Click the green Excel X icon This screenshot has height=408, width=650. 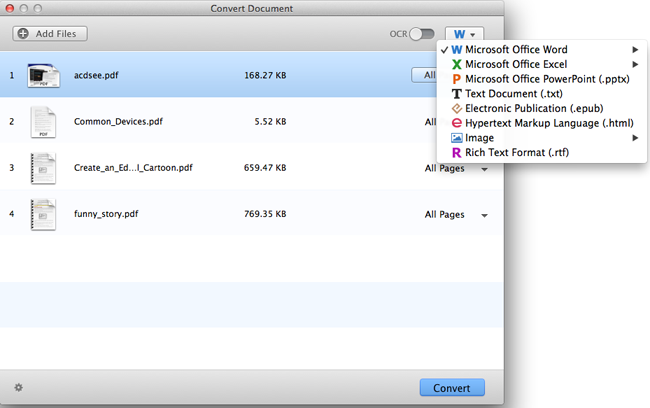(x=456, y=64)
